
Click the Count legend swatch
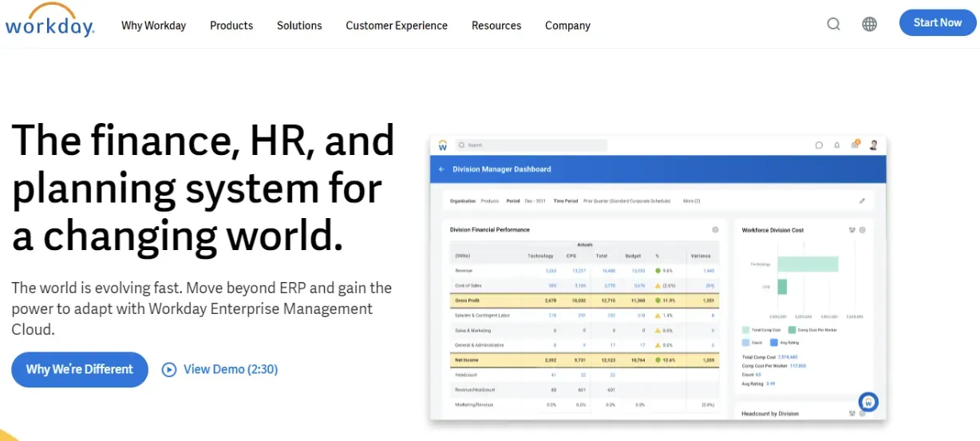[745, 342]
